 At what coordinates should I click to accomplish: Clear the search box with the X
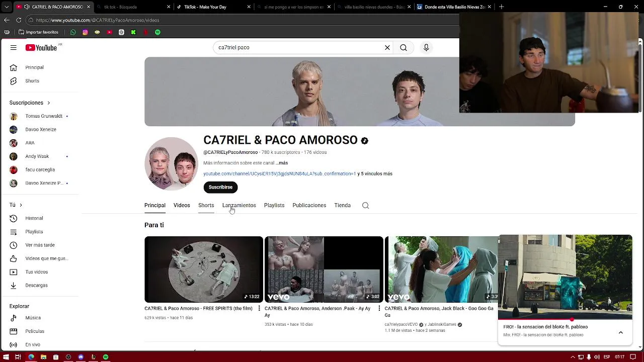pyautogui.click(x=387, y=47)
